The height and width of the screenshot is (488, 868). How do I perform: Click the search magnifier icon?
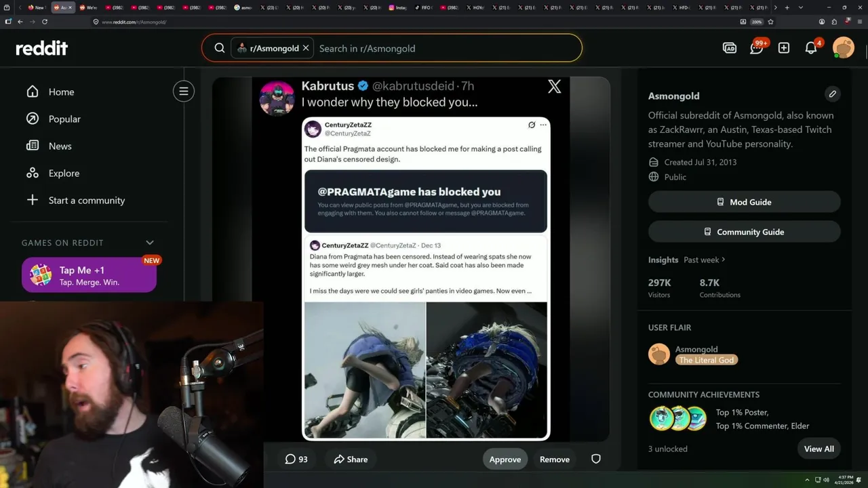pos(220,48)
